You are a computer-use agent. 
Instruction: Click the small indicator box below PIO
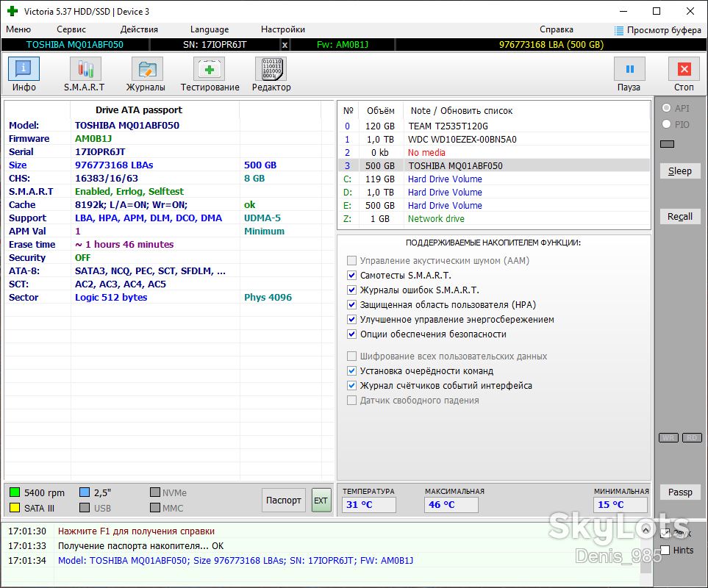click(667, 144)
